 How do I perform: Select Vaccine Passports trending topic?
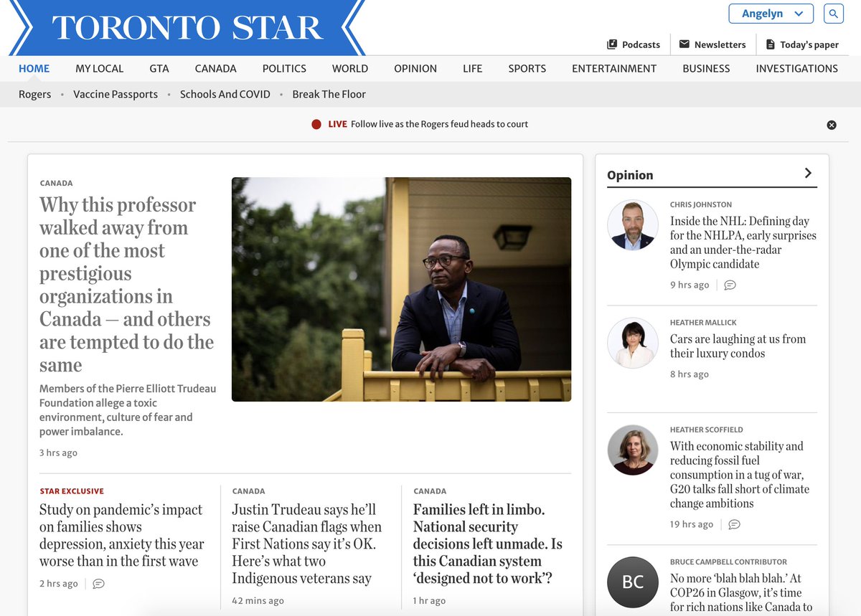point(116,94)
